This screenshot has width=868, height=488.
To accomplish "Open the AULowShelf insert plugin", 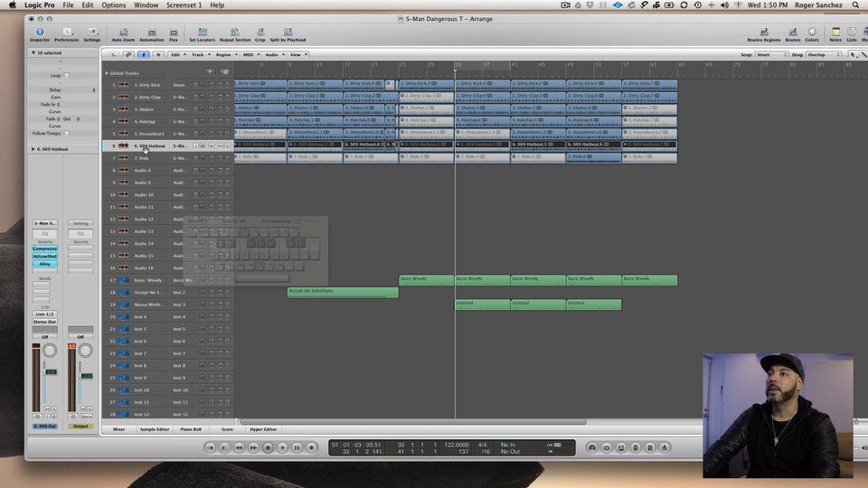I will (x=45, y=256).
